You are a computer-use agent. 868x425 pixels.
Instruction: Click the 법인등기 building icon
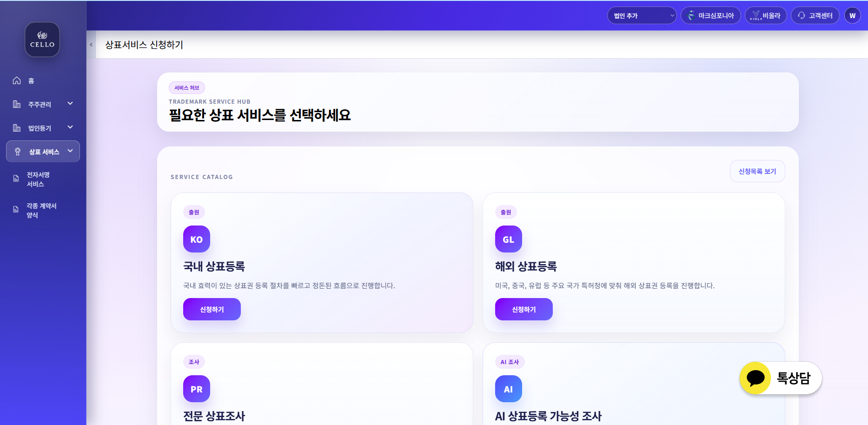pos(17,128)
